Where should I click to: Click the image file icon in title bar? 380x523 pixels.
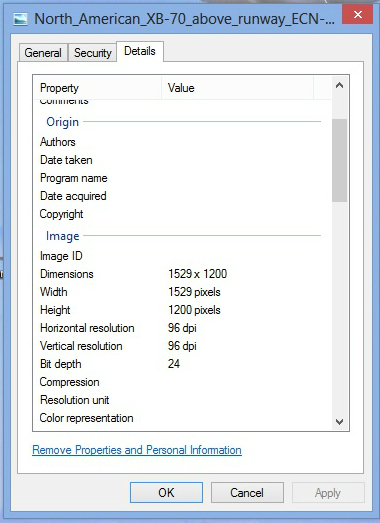(x=20, y=19)
